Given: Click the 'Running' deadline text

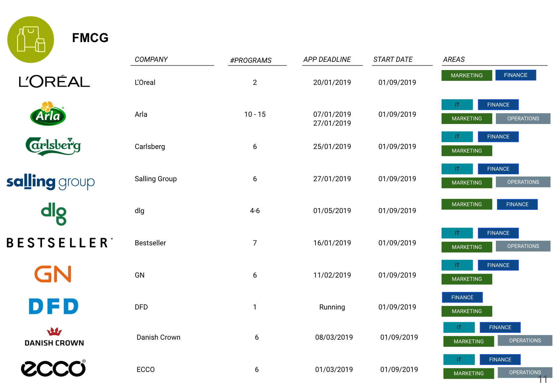Looking at the screenshot, I should pyautogui.click(x=332, y=307).
